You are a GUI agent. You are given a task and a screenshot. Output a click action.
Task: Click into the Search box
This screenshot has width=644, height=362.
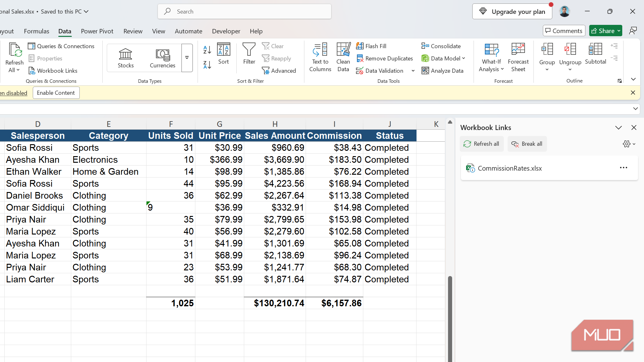[244, 12]
